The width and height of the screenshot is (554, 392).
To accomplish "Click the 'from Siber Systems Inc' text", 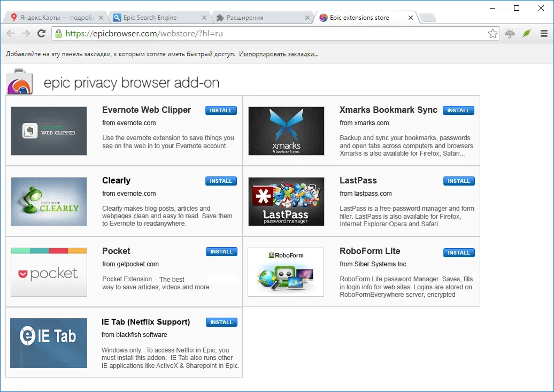I will point(373,264).
